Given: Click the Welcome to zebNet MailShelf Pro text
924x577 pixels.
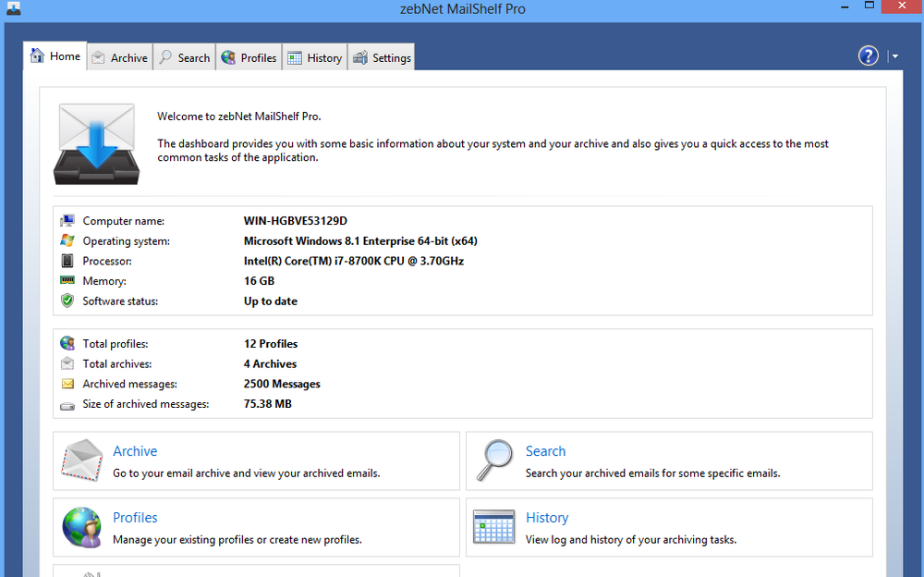Looking at the screenshot, I should (238, 117).
